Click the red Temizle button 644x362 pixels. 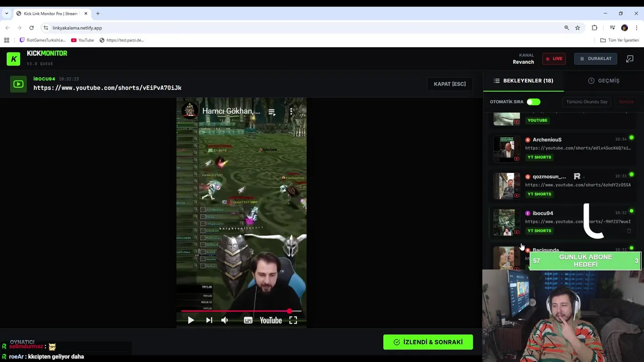(x=626, y=102)
